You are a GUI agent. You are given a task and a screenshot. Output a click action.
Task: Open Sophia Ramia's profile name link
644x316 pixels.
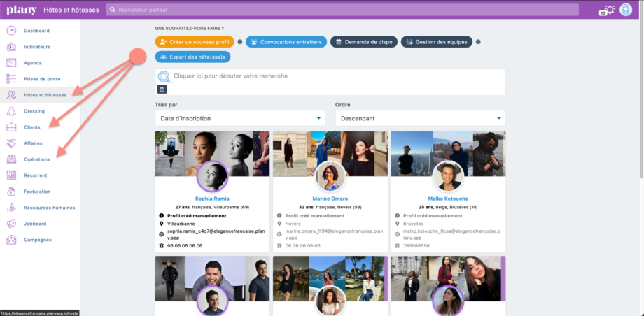point(211,199)
